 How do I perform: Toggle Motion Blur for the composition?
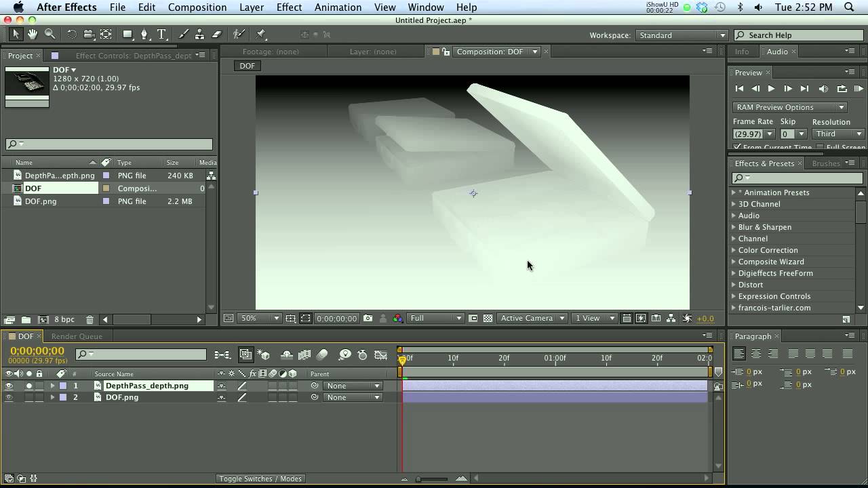[322, 354]
